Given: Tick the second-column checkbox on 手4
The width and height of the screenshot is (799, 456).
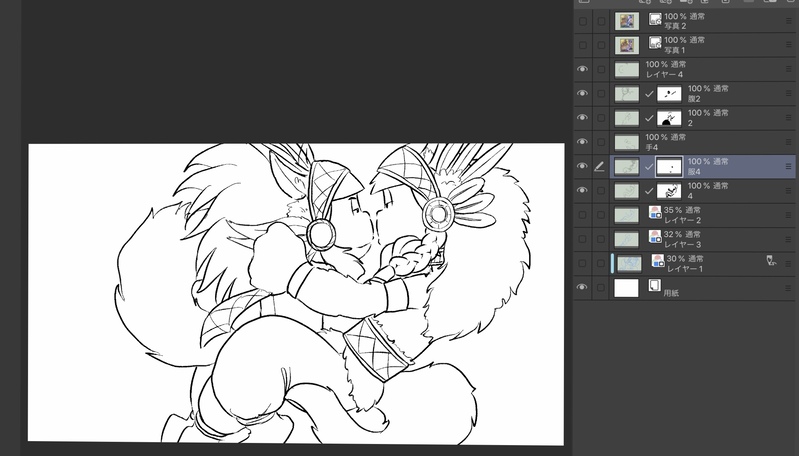Looking at the screenshot, I should pos(601,142).
